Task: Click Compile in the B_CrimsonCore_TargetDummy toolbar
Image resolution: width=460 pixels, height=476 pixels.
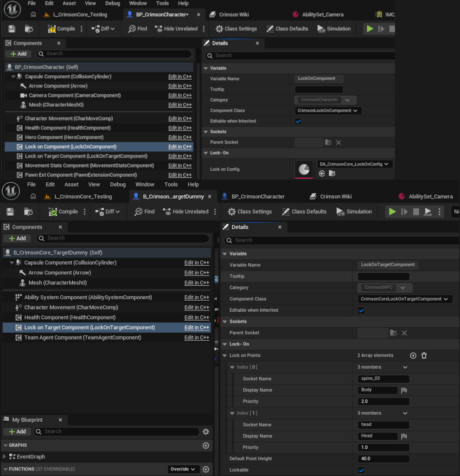Action: [63, 212]
